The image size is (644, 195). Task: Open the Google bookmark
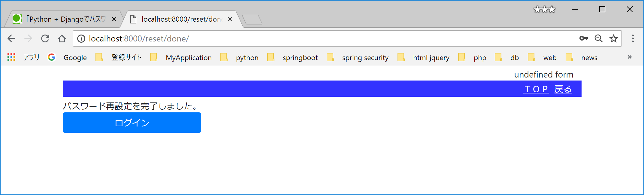pos(74,57)
